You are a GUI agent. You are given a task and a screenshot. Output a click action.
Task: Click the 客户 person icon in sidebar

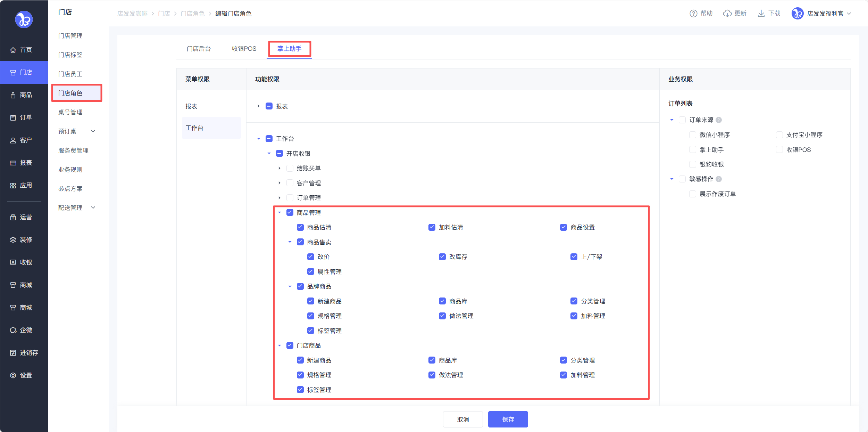pos(13,140)
